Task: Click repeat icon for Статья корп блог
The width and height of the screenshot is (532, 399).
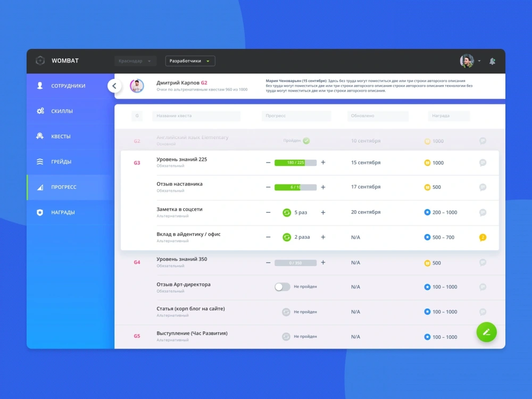Action: pyautogui.click(x=286, y=312)
